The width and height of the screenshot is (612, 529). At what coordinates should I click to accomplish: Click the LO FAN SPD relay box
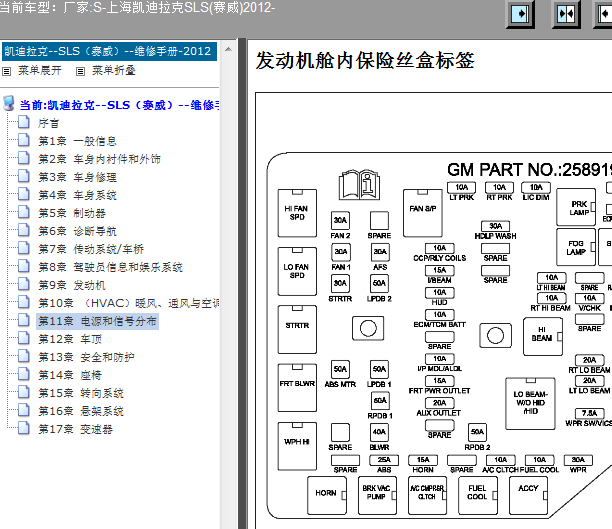tap(297, 271)
